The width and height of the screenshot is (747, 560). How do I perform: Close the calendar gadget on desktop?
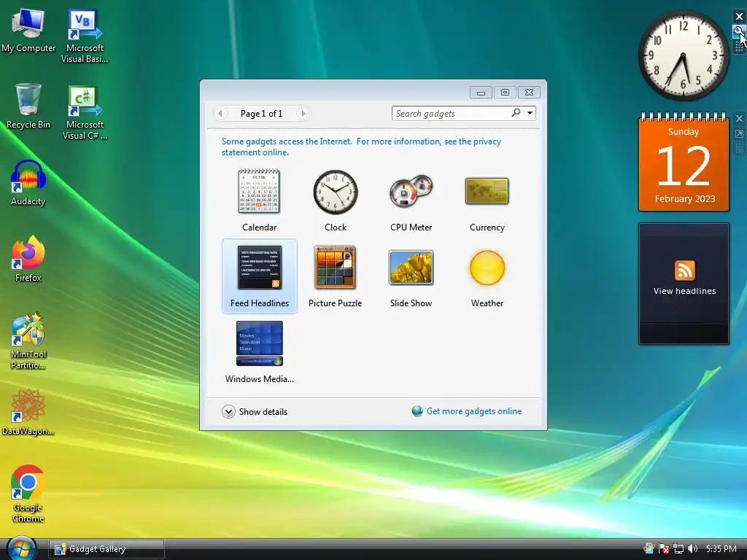point(739,119)
